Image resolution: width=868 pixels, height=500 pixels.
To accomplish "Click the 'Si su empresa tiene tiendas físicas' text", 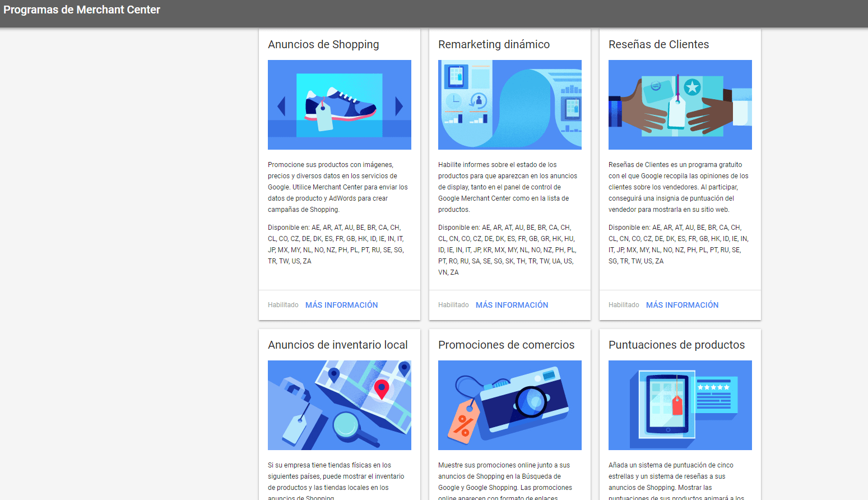I will [x=336, y=482].
